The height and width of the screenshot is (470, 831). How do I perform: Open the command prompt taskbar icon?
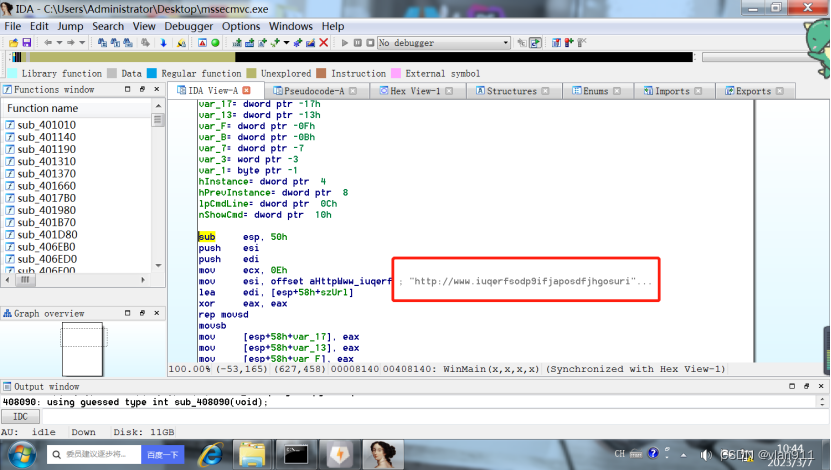[296, 455]
